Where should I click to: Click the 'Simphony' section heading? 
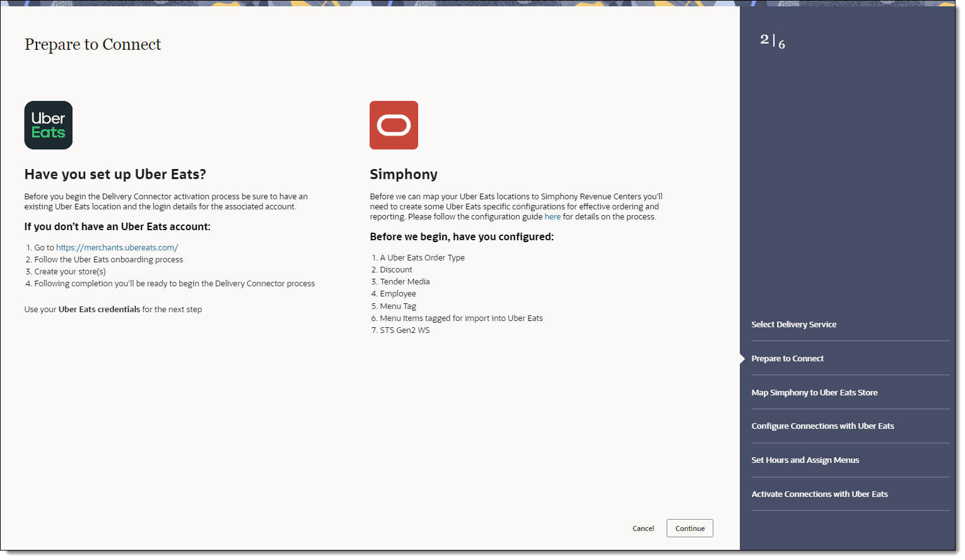(x=404, y=175)
